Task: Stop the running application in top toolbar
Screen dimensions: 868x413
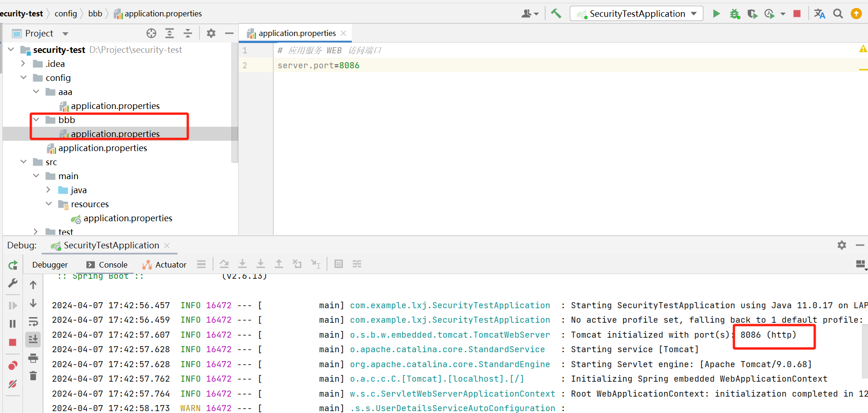Action: 797,14
